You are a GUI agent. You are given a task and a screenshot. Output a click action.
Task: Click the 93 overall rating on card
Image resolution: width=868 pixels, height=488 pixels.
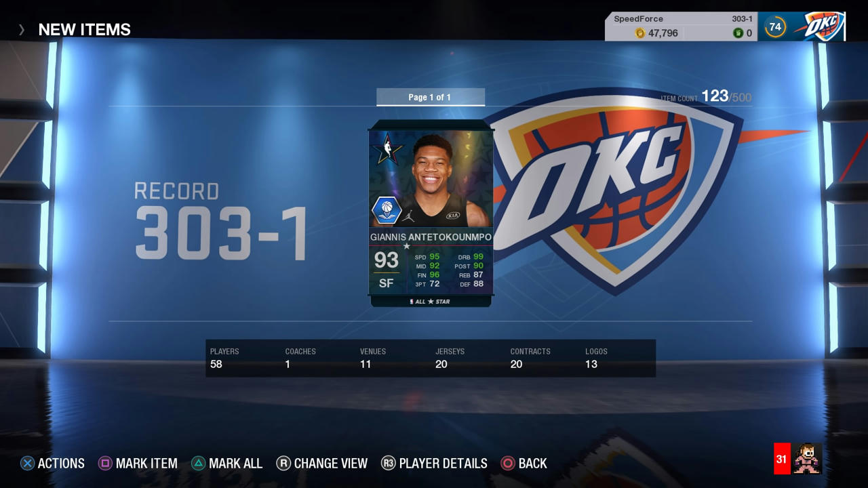click(386, 260)
